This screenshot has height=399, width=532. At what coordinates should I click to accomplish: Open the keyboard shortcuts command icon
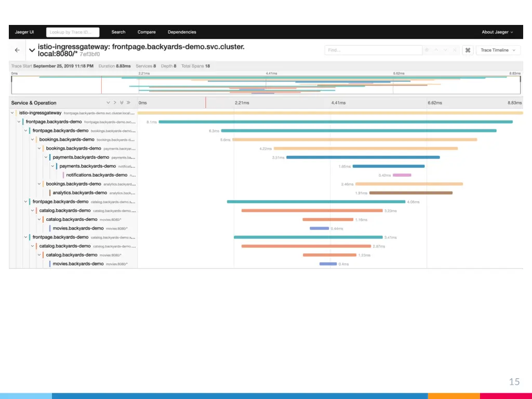point(468,50)
